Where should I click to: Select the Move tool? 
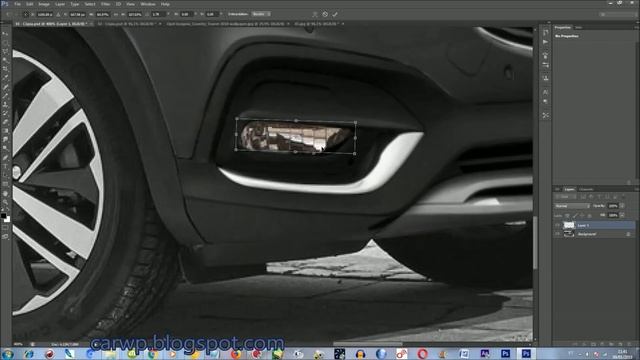point(6,33)
